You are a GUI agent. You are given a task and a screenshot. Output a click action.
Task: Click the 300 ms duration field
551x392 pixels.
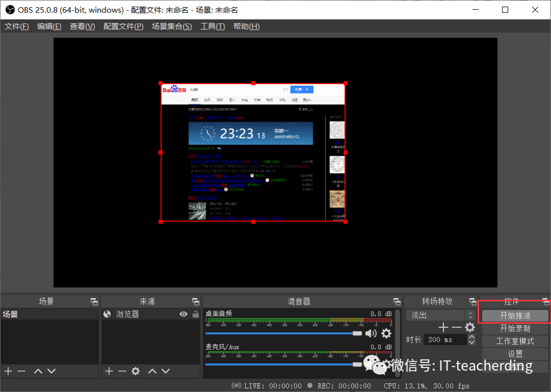445,339
